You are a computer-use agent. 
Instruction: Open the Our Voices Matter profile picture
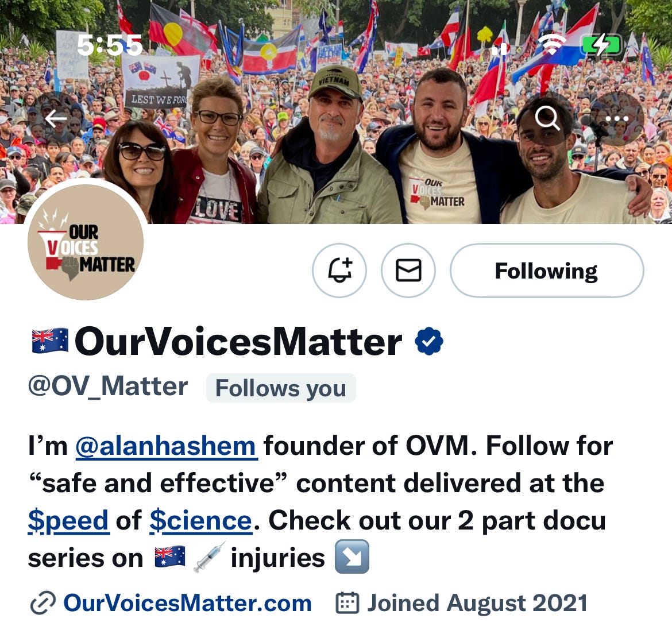[85, 242]
